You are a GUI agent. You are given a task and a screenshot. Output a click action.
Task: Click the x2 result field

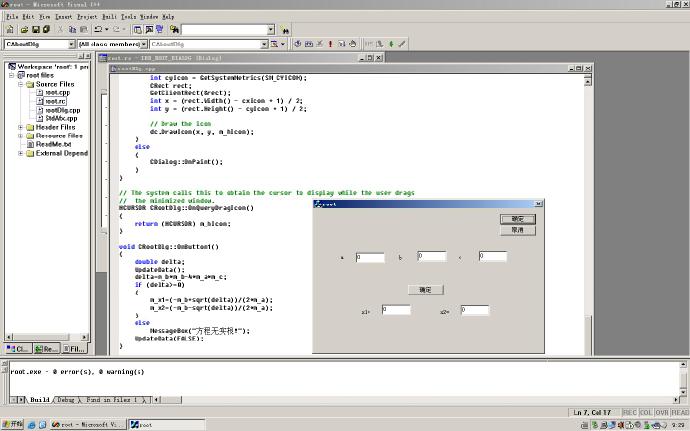tap(475, 310)
